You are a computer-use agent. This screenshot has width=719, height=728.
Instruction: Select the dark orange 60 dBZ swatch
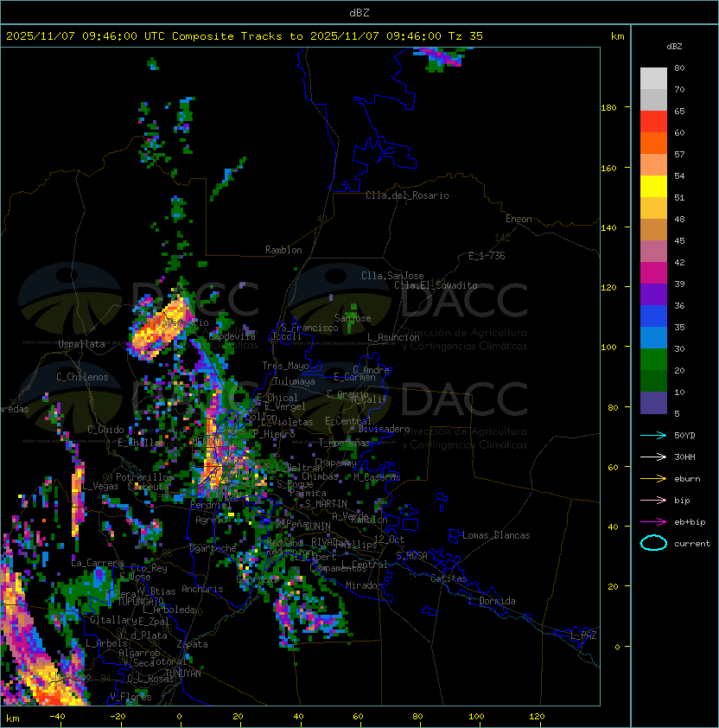click(x=653, y=143)
